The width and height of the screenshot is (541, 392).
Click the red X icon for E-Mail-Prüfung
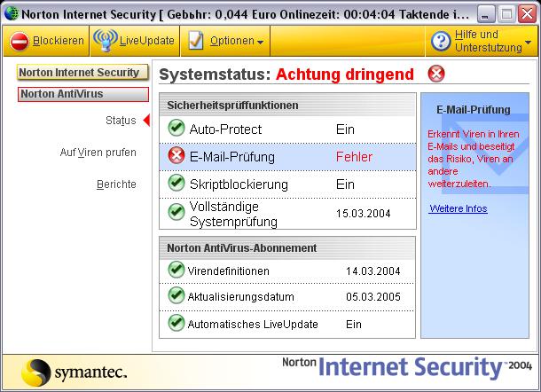[x=176, y=155]
